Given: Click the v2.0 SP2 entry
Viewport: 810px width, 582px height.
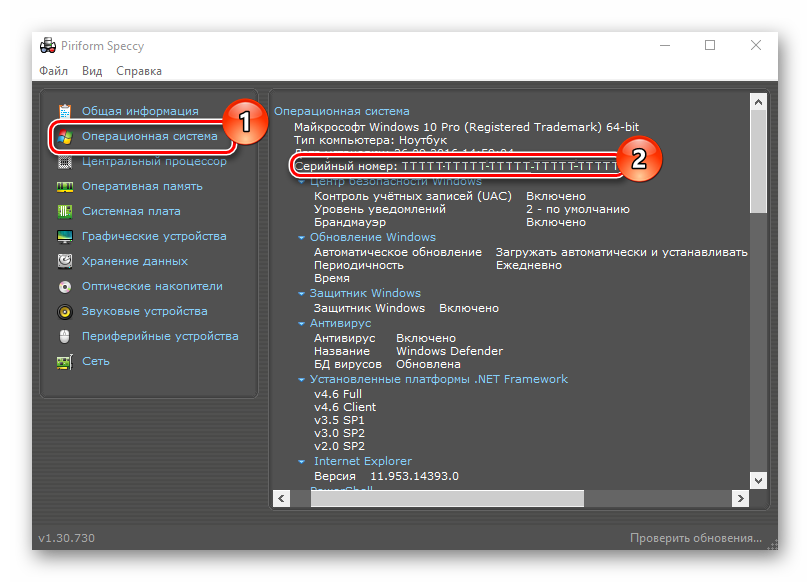Looking at the screenshot, I should pyautogui.click(x=339, y=446).
